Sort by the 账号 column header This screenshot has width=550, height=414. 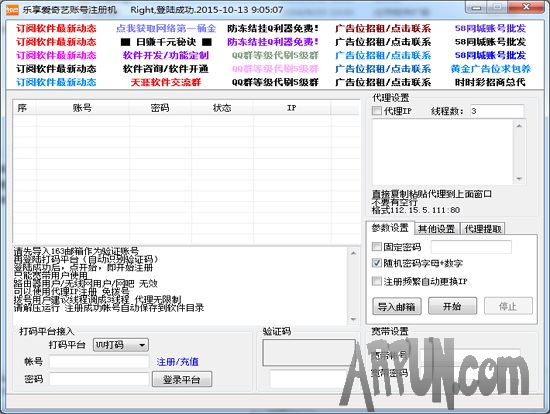(82, 108)
